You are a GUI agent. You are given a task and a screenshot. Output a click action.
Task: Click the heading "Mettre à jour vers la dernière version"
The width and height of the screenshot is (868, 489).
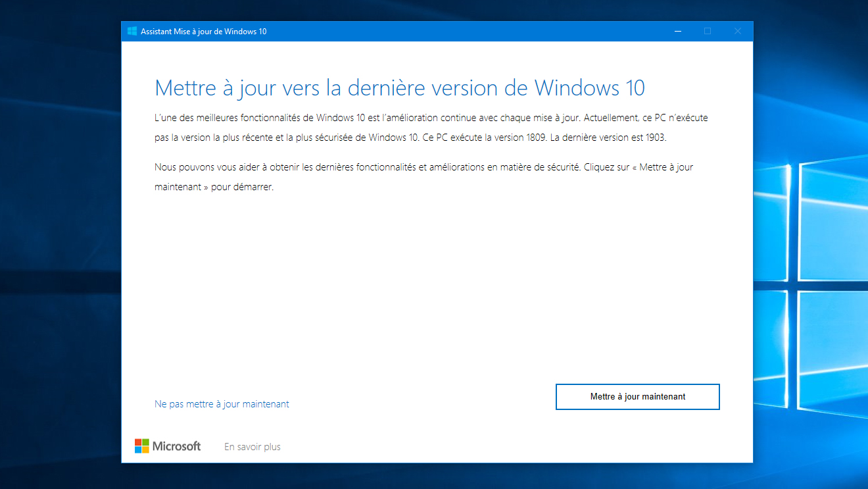click(x=399, y=88)
